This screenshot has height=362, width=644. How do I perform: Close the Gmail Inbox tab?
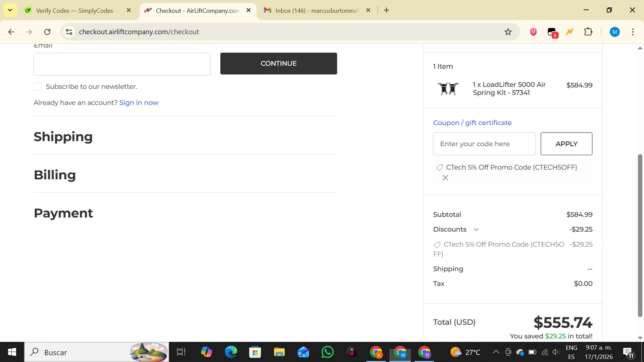tap(368, 10)
